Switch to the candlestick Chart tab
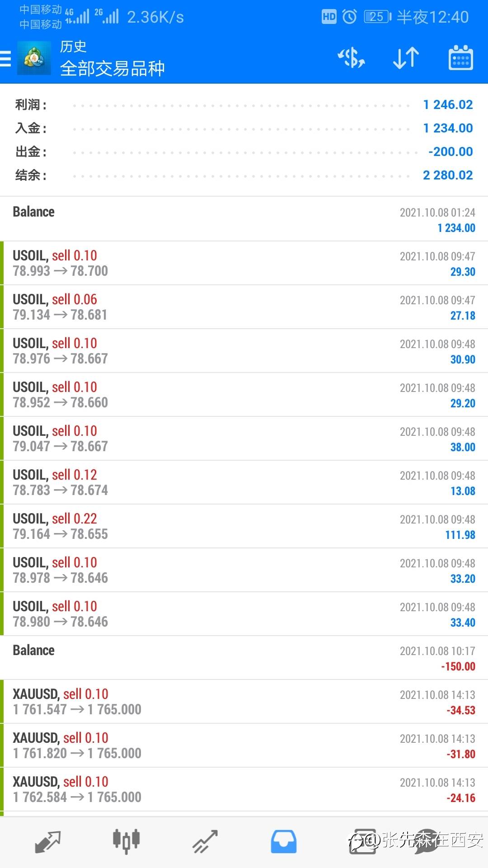The image size is (488, 868). (x=126, y=842)
